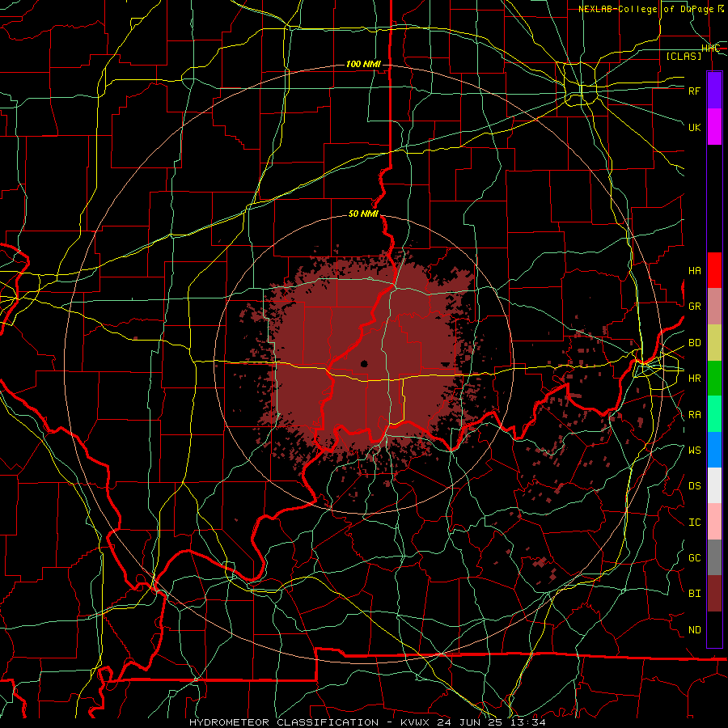Click the BD legend label
This screenshot has height=728, width=728.
click(694, 343)
